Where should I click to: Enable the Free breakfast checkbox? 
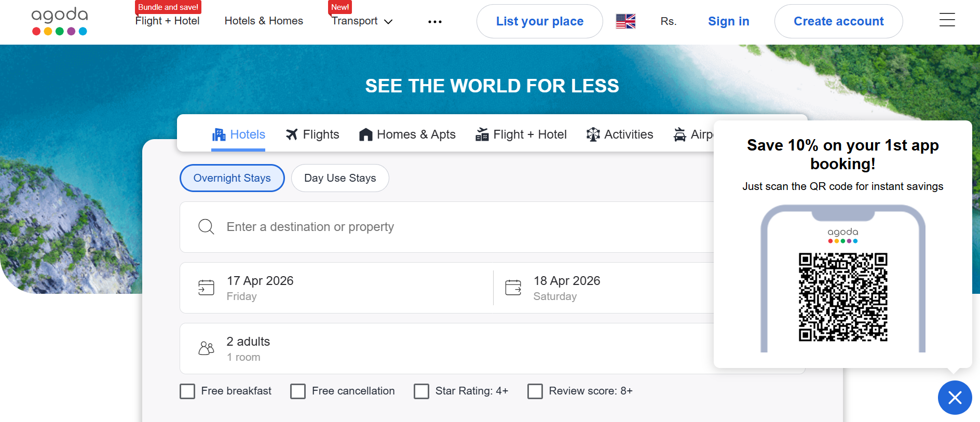[x=187, y=391]
